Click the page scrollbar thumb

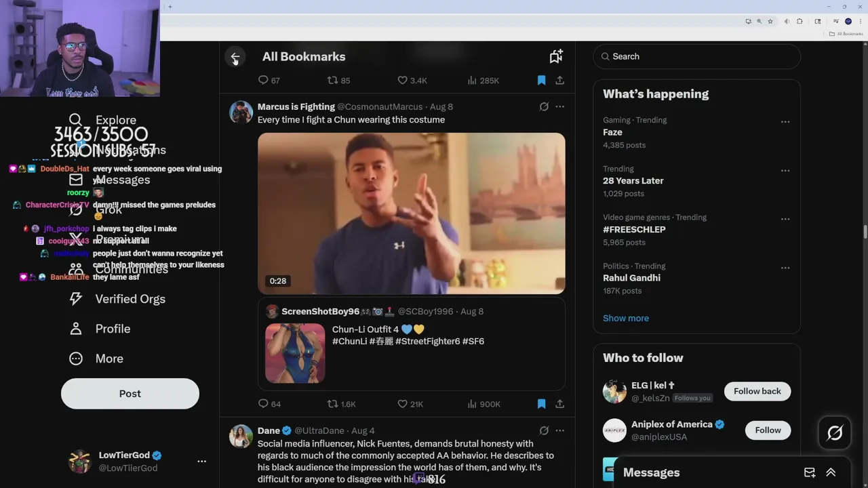865,232
